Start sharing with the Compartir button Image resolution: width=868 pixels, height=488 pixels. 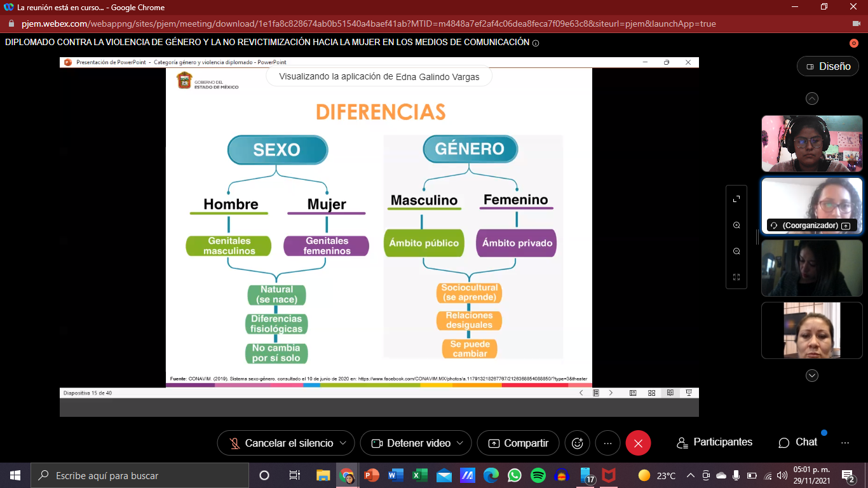pos(518,443)
